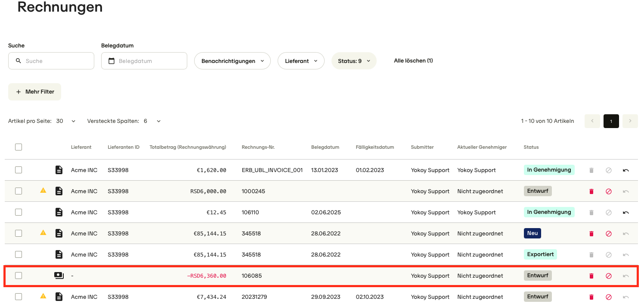Open the Lieferant filter dropdown

pos(301,61)
